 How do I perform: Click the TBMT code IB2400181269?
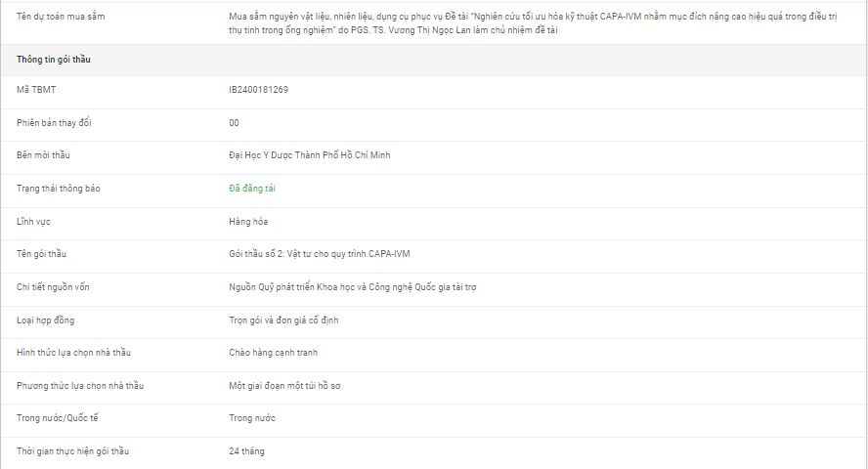pos(258,90)
